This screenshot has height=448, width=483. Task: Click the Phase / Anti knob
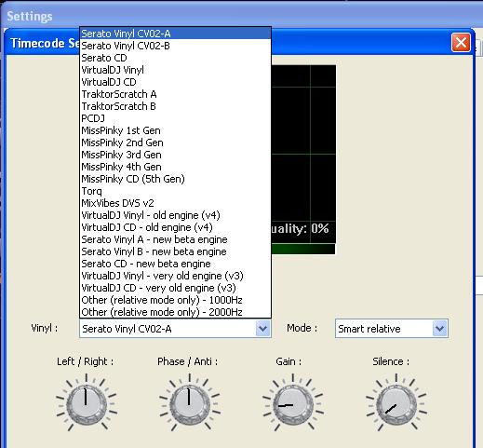[190, 403]
